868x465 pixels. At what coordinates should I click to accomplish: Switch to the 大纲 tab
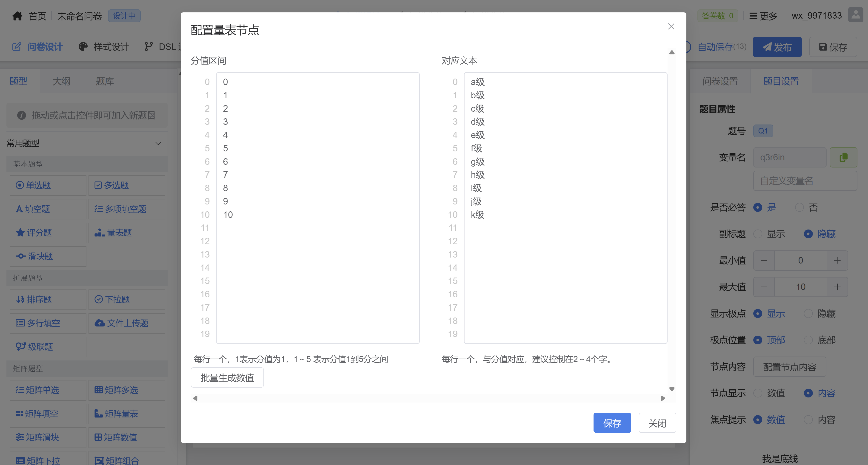coord(61,81)
